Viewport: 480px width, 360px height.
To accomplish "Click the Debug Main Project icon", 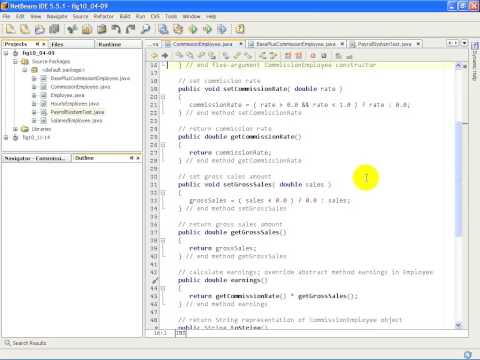I will [207, 29].
